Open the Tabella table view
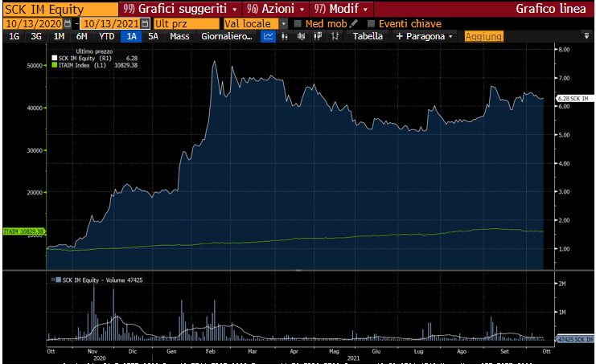 pyautogui.click(x=368, y=36)
